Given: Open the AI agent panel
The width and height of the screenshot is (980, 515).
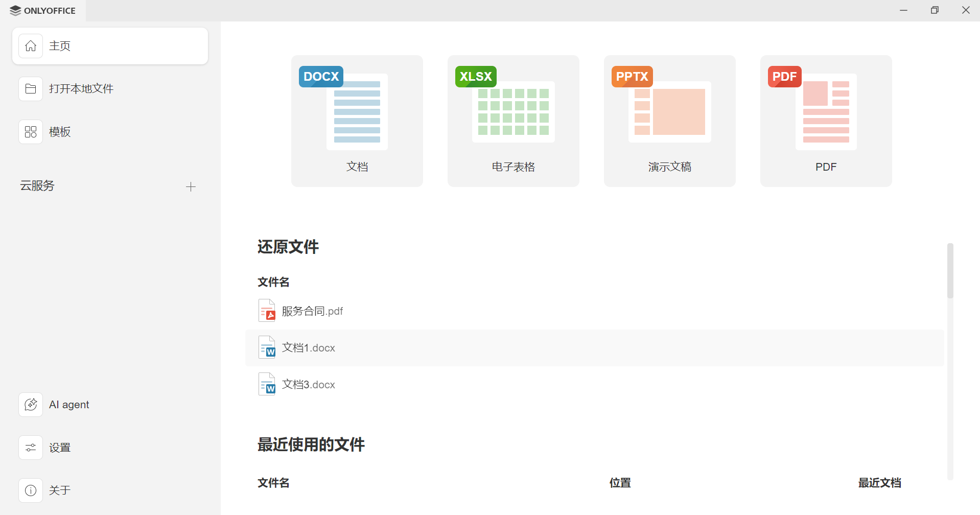Looking at the screenshot, I should pyautogui.click(x=31, y=404).
